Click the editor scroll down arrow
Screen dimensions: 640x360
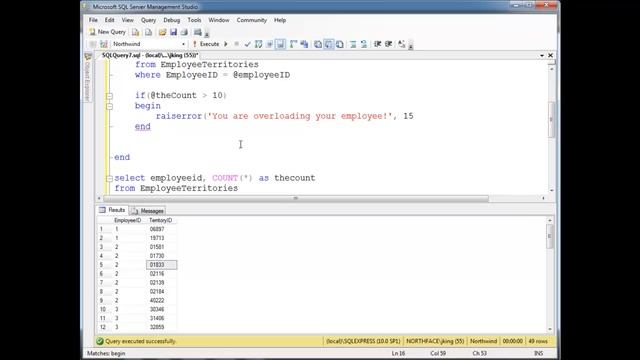pos(551,191)
